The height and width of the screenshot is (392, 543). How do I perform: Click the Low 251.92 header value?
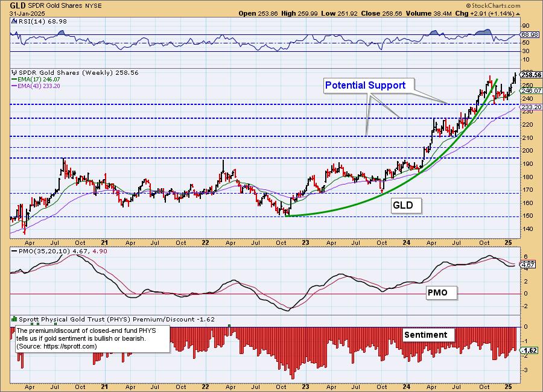(339, 13)
